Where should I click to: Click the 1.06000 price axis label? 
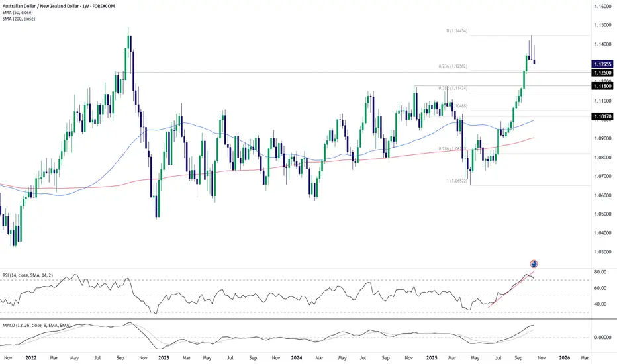(603, 195)
